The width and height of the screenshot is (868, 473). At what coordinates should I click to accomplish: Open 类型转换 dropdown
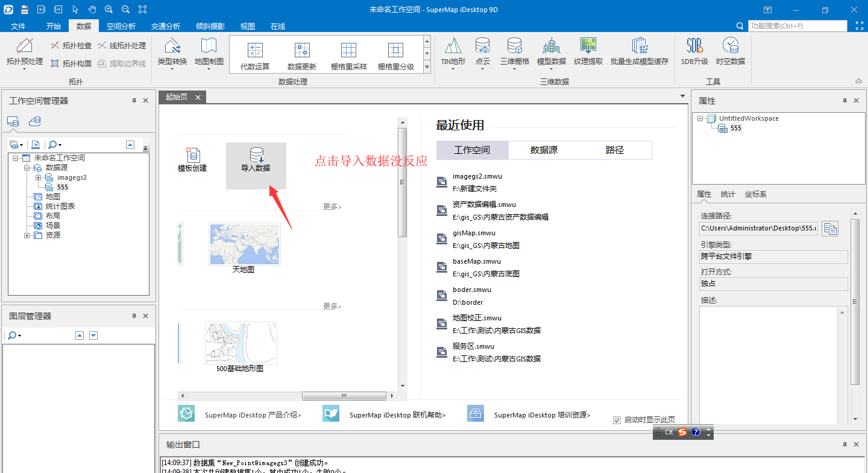coord(172,69)
